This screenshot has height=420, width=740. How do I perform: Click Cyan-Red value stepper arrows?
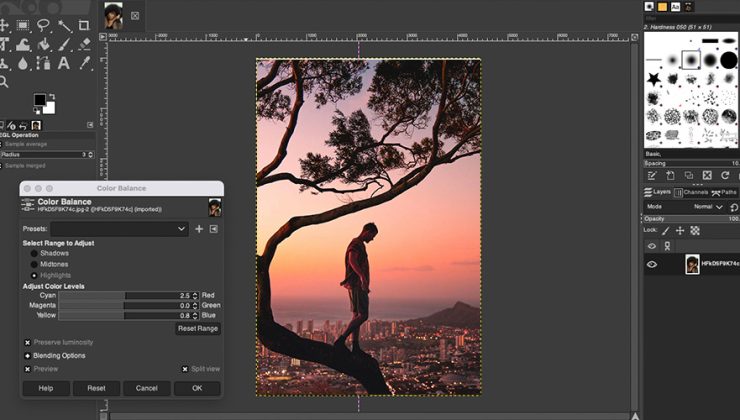click(195, 295)
